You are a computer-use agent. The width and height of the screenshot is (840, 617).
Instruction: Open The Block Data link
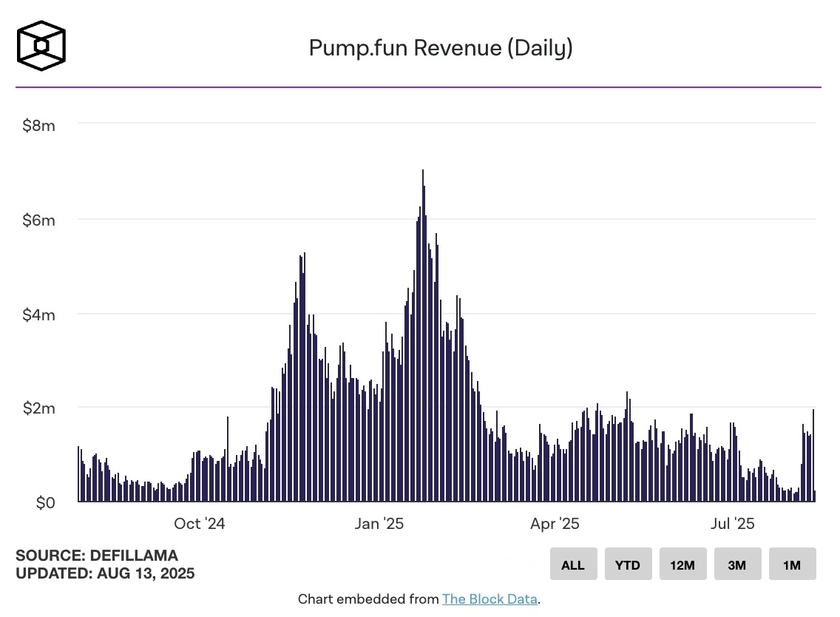490,599
